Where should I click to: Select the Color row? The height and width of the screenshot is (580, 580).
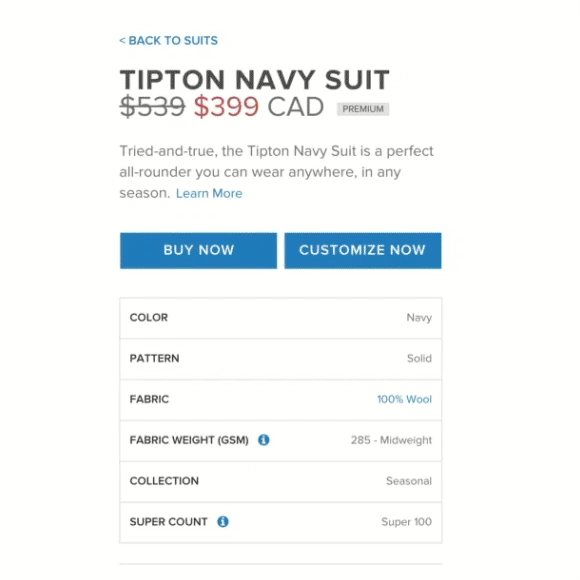[x=281, y=318]
